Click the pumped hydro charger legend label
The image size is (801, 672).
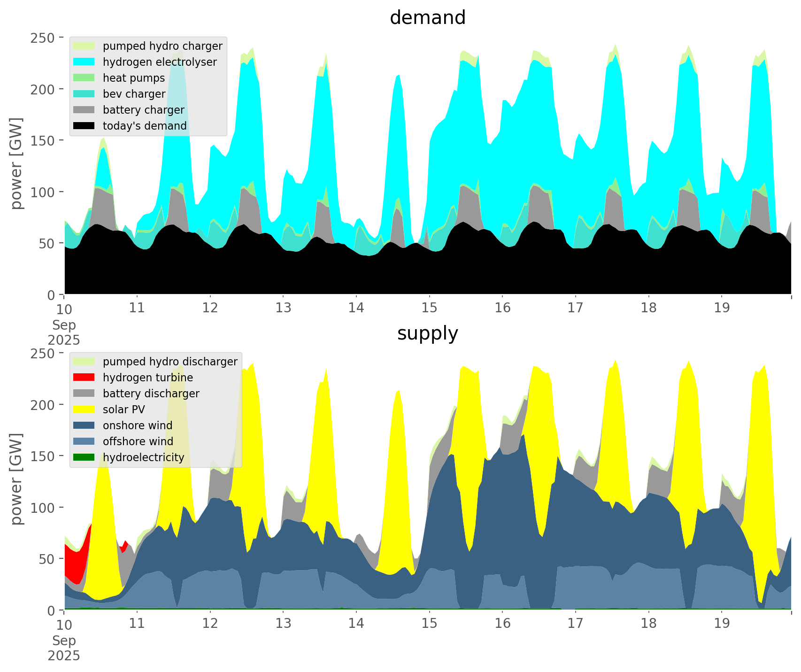(x=162, y=46)
